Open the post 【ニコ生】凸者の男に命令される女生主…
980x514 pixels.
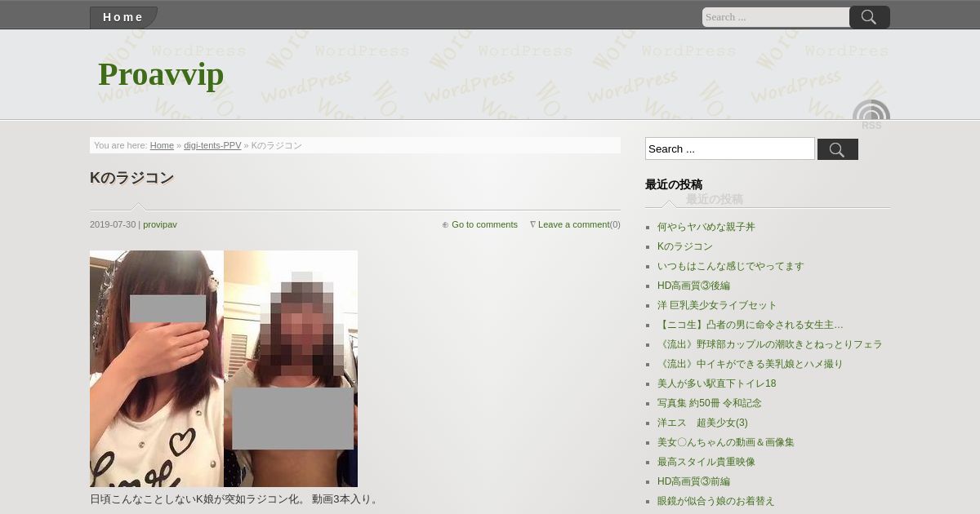751,325
